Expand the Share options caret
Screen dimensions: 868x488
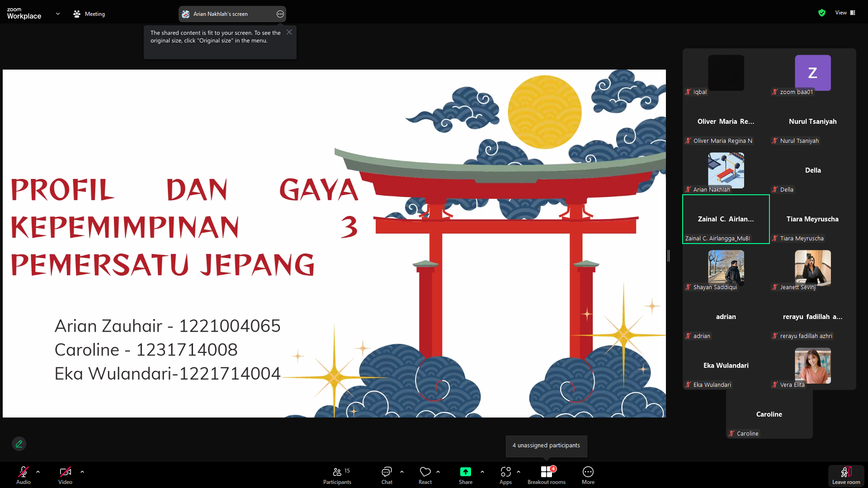click(482, 472)
